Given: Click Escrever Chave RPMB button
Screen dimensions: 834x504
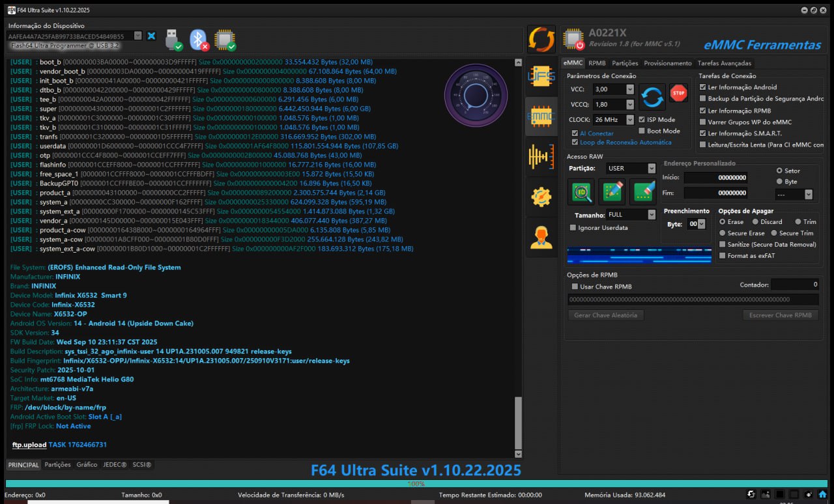Looking at the screenshot, I should click(780, 315).
